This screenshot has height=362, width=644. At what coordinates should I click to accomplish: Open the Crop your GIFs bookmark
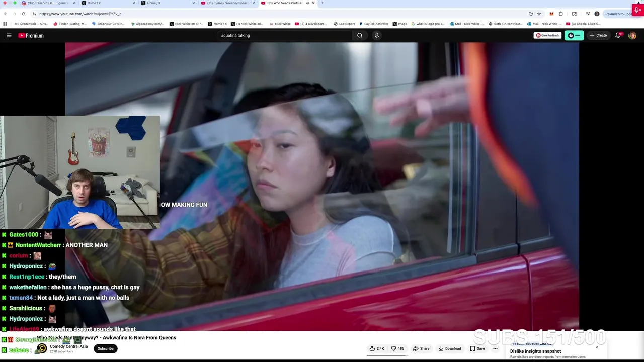pyautogui.click(x=108, y=24)
